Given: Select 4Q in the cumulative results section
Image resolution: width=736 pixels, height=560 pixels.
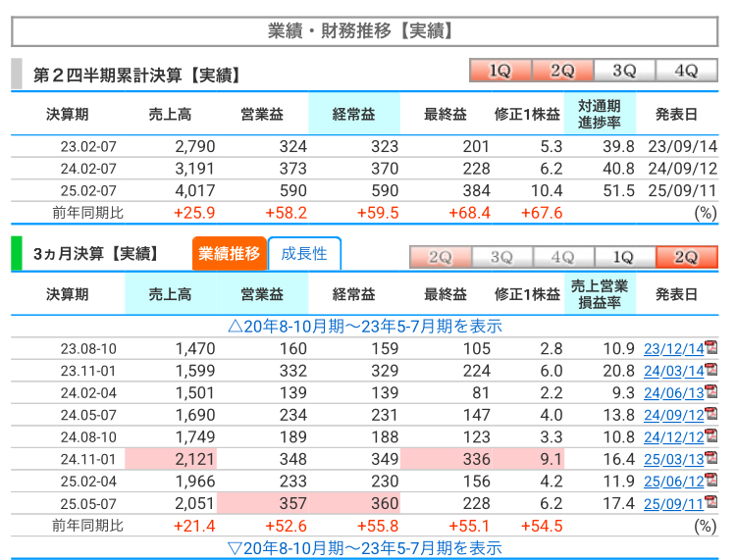Looking at the screenshot, I should click(x=686, y=71).
